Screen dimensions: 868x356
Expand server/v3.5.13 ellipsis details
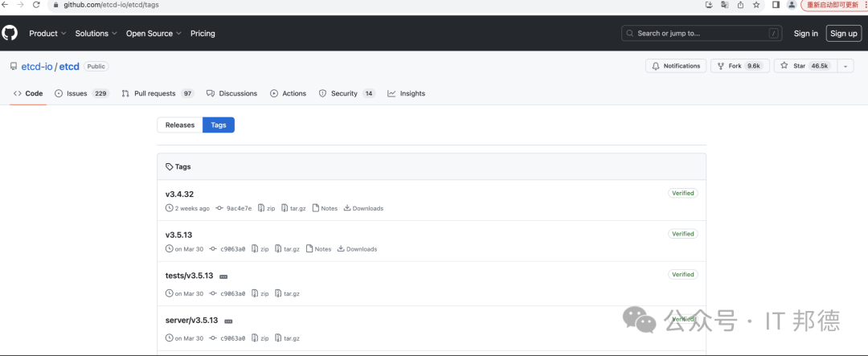click(228, 321)
